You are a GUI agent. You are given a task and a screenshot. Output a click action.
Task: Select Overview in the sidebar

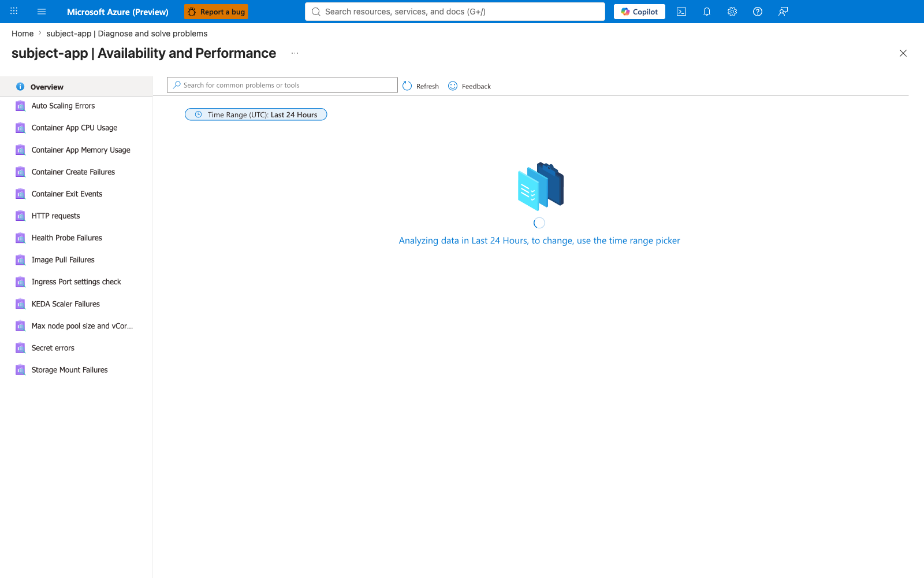[x=76, y=87]
